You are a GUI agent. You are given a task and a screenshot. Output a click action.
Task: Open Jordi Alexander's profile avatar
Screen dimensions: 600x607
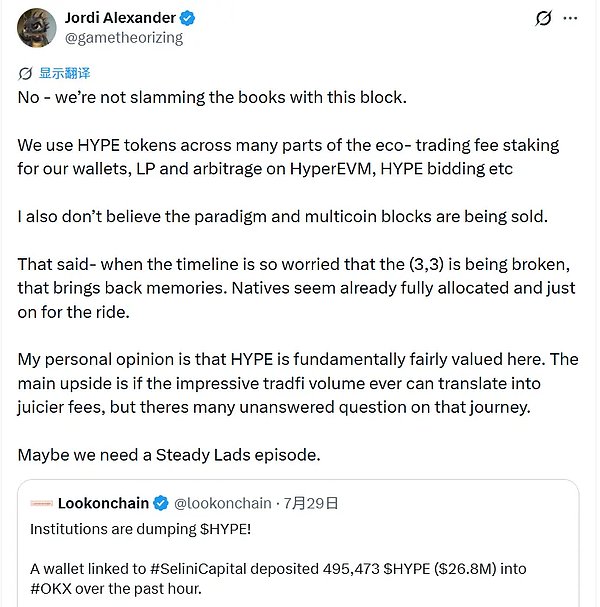coord(36,28)
